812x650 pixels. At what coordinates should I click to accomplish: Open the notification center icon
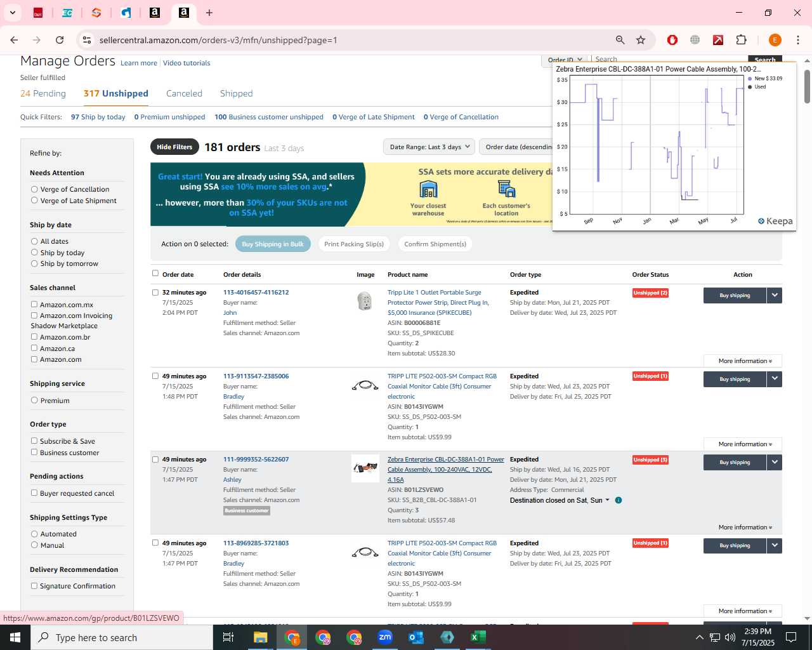[x=791, y=637]
